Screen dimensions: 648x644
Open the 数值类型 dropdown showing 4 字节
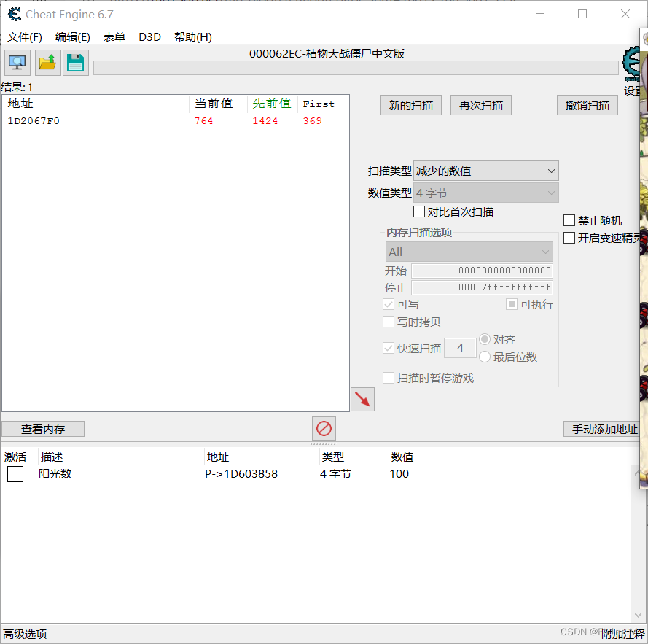[486, 193]
